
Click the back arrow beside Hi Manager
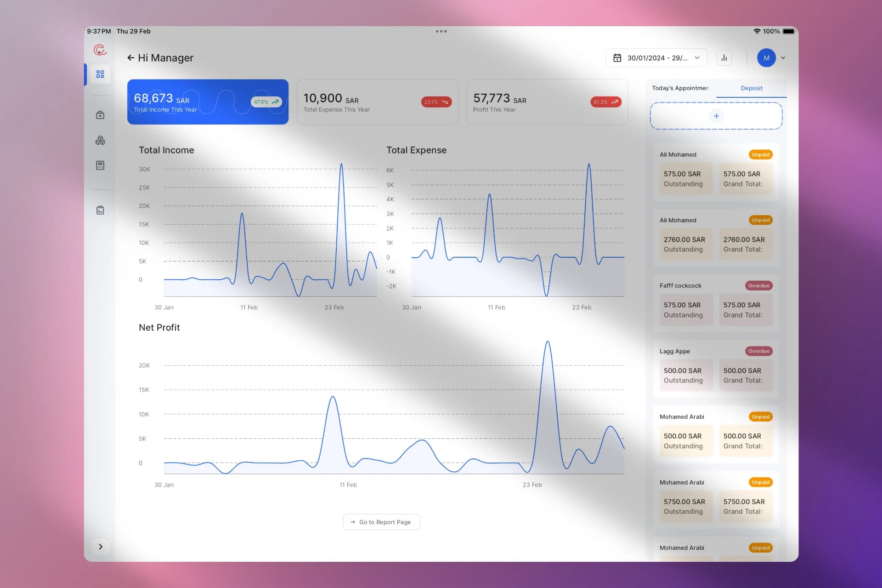[130, 58]
